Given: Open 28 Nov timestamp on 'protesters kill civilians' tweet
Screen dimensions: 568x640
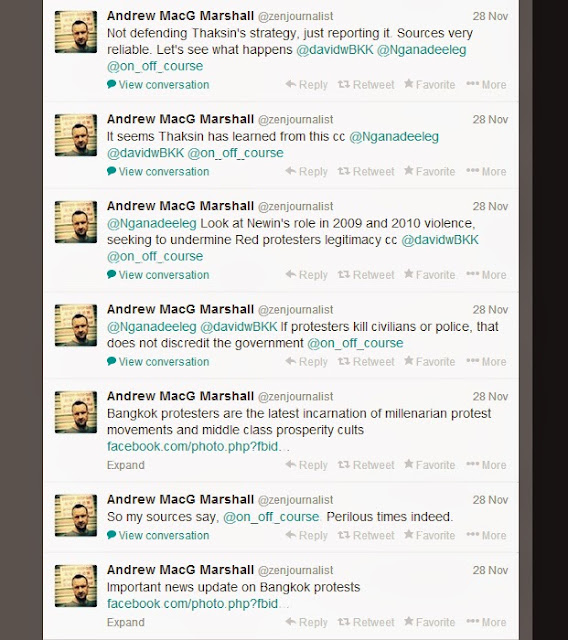Looking at the screenshot, I should [490, 310].
